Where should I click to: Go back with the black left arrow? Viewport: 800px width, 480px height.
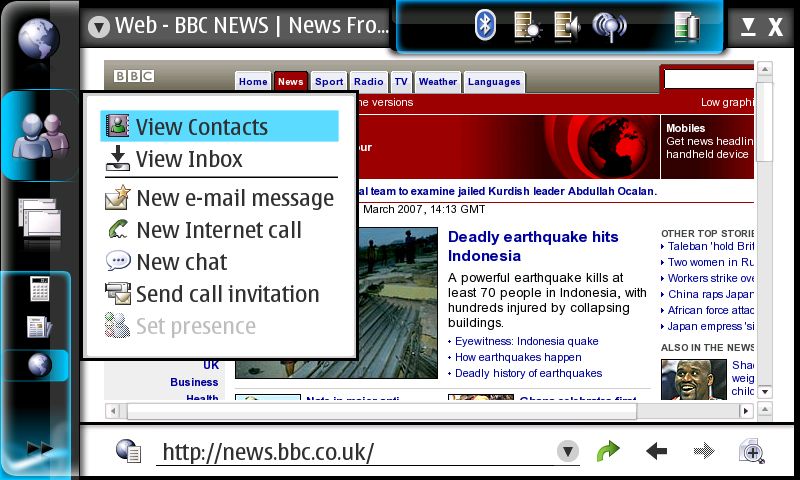point(656,451)
